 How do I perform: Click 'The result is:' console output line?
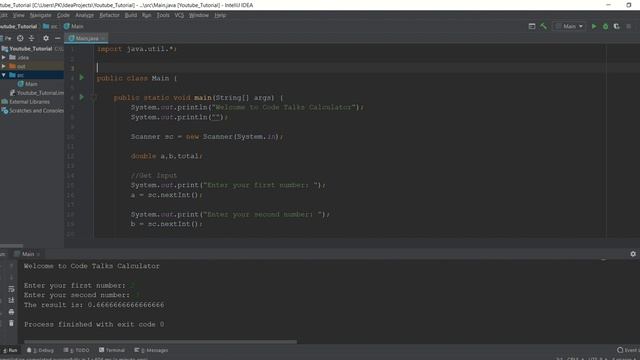[x=94, y=305]
